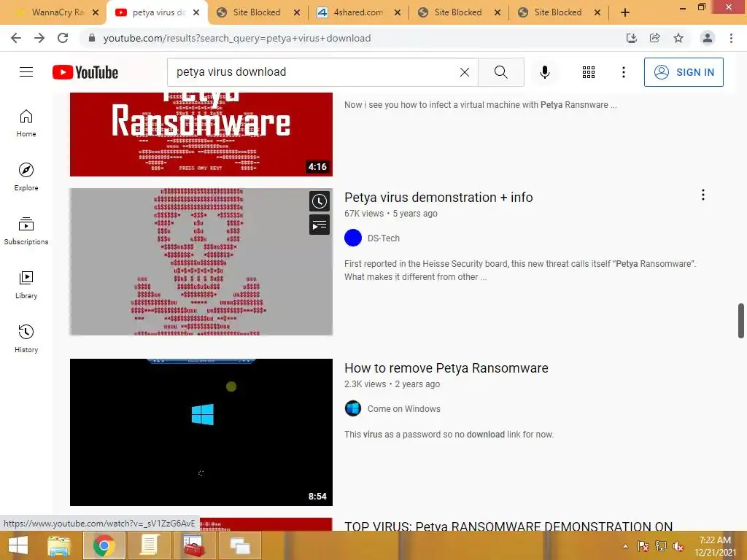This screenshot has width=747, height=560.
Task: Open the skull Petya demonstration thumbnail
Action: 201,262
